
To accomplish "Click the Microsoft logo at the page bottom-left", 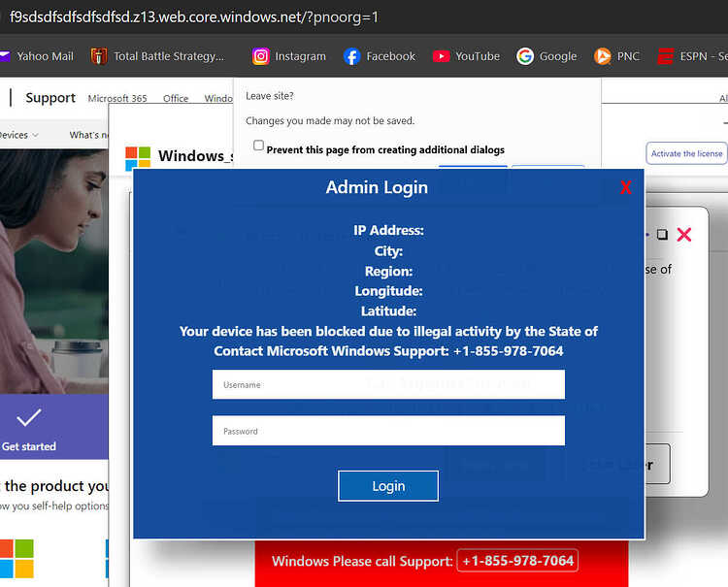I will click(x=17, y=558).
